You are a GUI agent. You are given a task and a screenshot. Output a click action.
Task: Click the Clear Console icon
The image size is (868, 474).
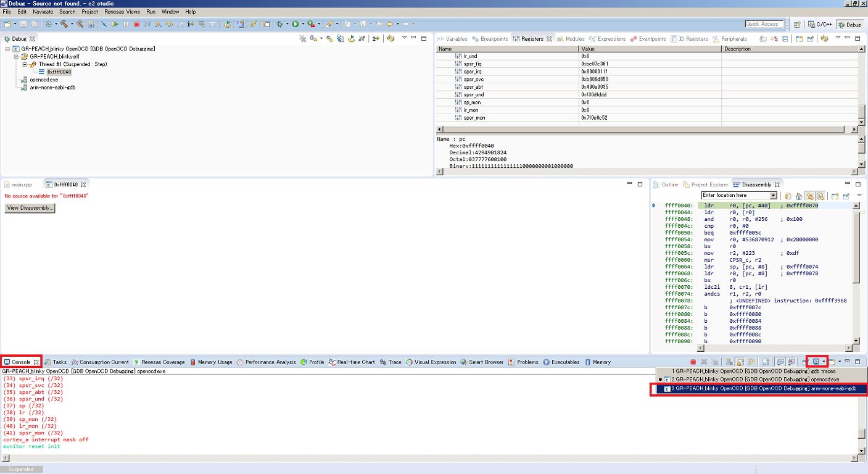[x=729, y=362]
